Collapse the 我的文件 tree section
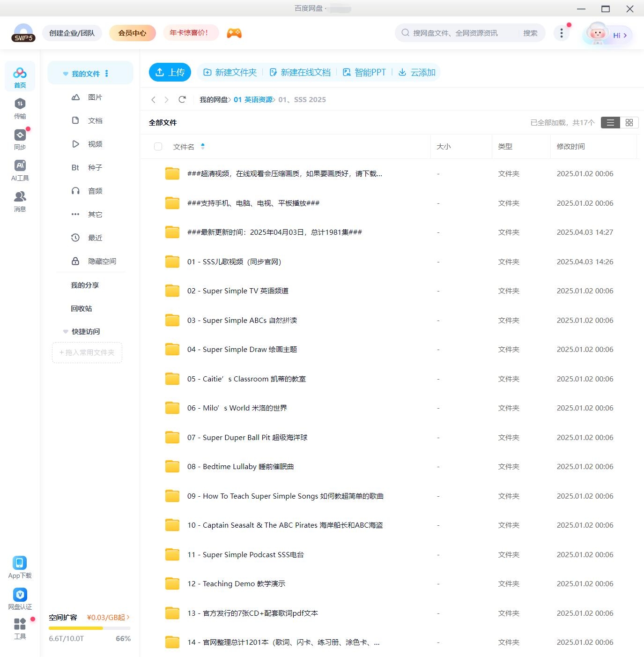This screenshot has width=644, height=657. 66,74
